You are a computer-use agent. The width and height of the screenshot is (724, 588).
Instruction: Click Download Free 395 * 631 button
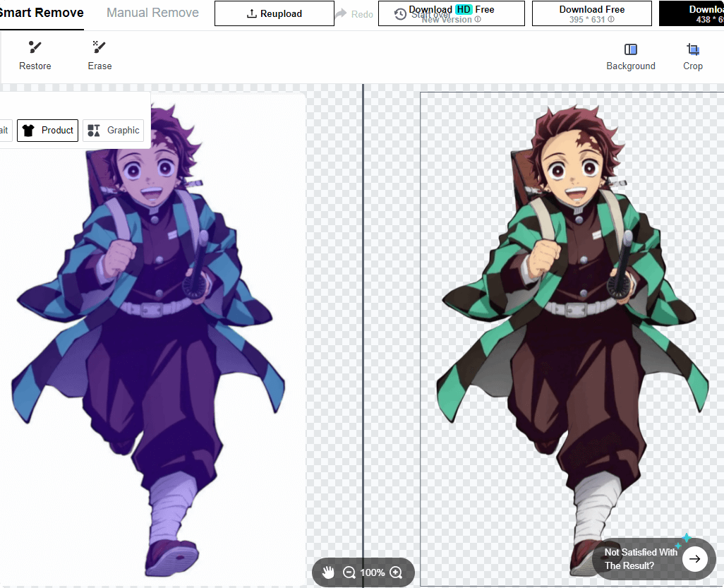tap(591, 13)
